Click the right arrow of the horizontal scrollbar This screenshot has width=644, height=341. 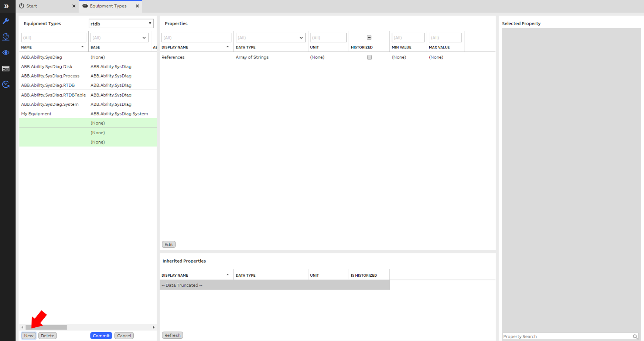(154, 327)
